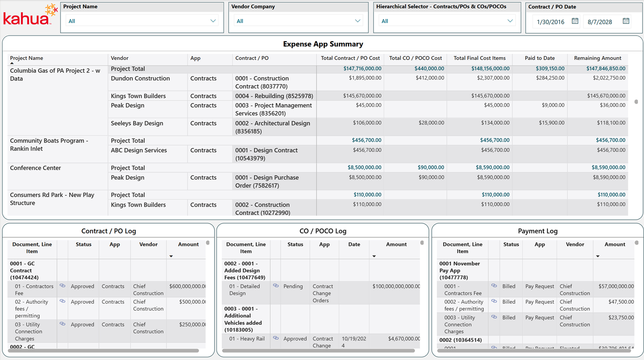
Task: Click the $440,000.00 CO / POCO total
Action: pos(429,69)
